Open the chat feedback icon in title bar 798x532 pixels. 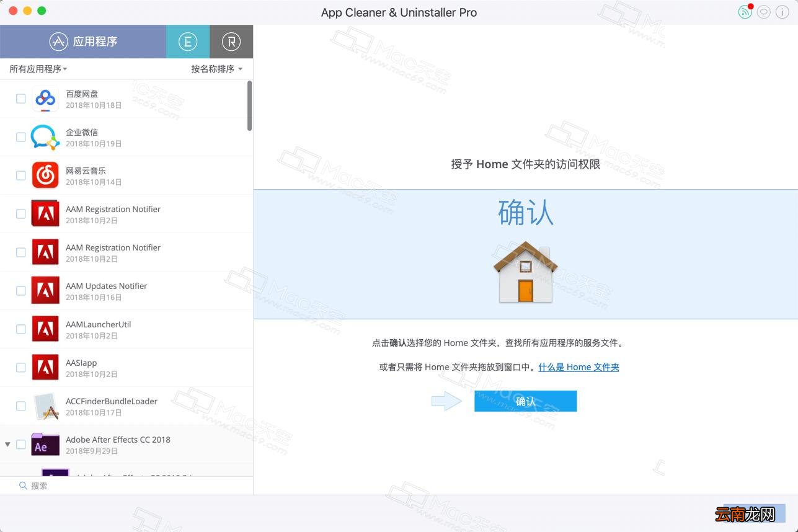click(x=764, y=12)
